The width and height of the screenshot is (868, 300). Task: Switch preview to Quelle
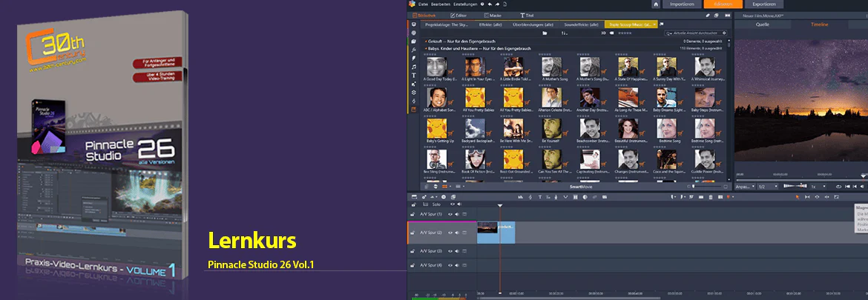click(763, 25)
